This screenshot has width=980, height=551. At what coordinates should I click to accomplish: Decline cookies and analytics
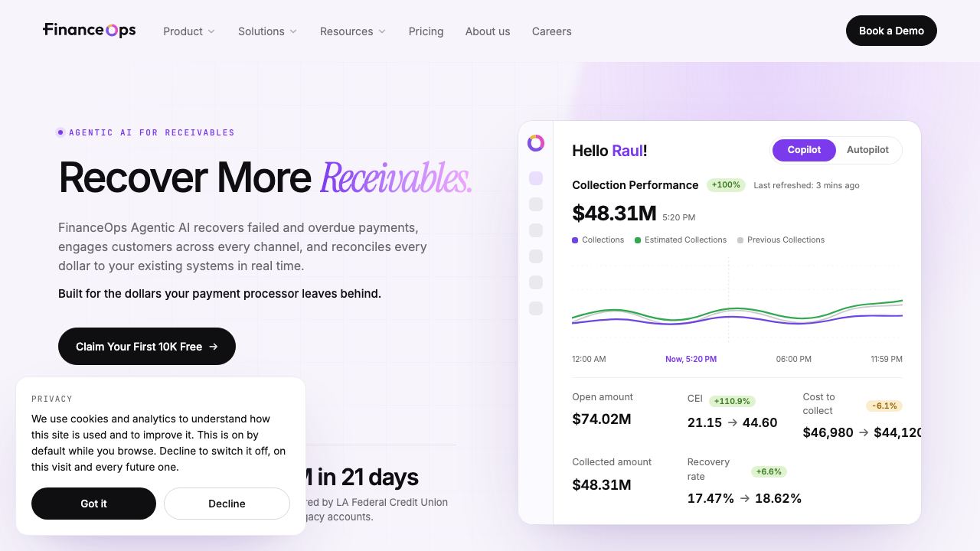pos(227,504)
